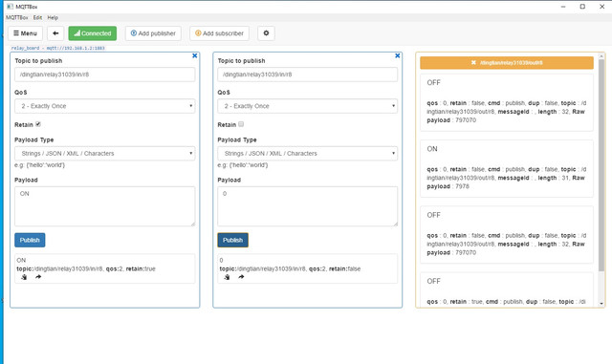Focus topic field in second publisher
This screenshot has width=612, height=364.
coord(308,75)
